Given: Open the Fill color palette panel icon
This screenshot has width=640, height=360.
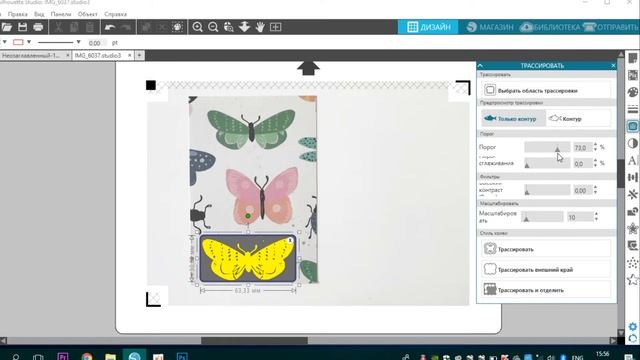Looking at the screenshot, I should [x=633, y=92].
